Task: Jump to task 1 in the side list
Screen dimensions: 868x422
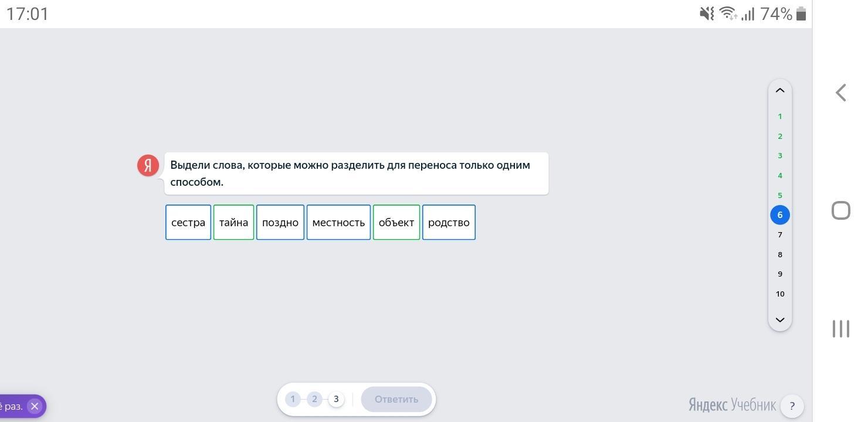Action: coord(780,116)
